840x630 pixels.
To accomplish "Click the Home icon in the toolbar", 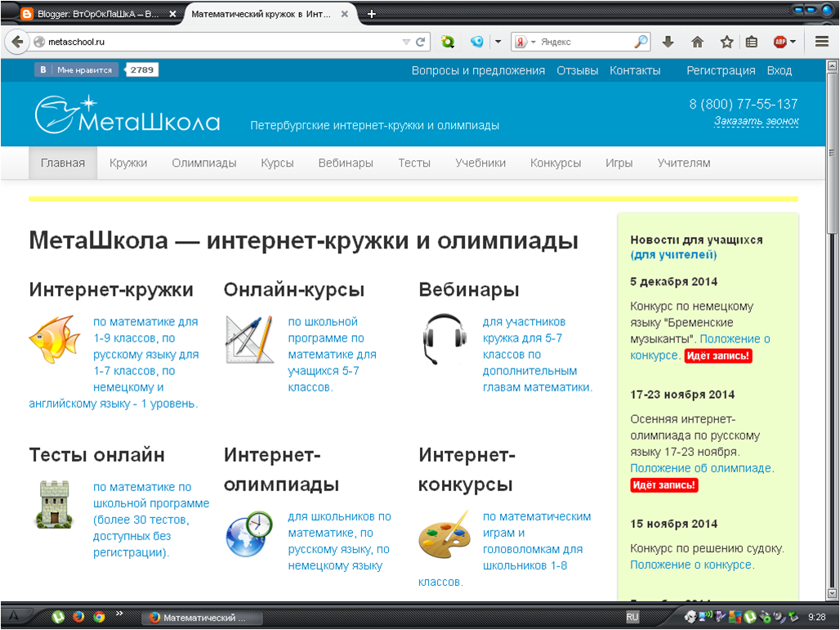I will (x=698, y=41).
